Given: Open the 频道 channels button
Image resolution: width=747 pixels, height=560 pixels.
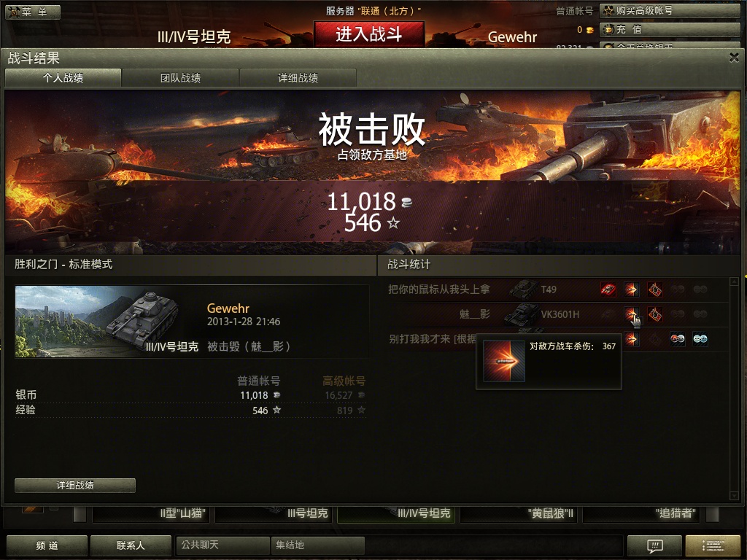Looking at the screenshot, I should tap(47, 545).
